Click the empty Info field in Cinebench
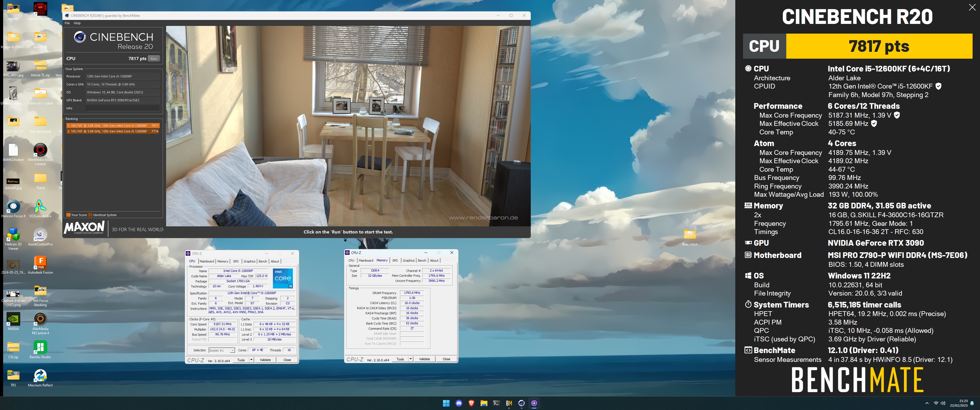This screenshot has height=410, width=980. pos(122,108)
